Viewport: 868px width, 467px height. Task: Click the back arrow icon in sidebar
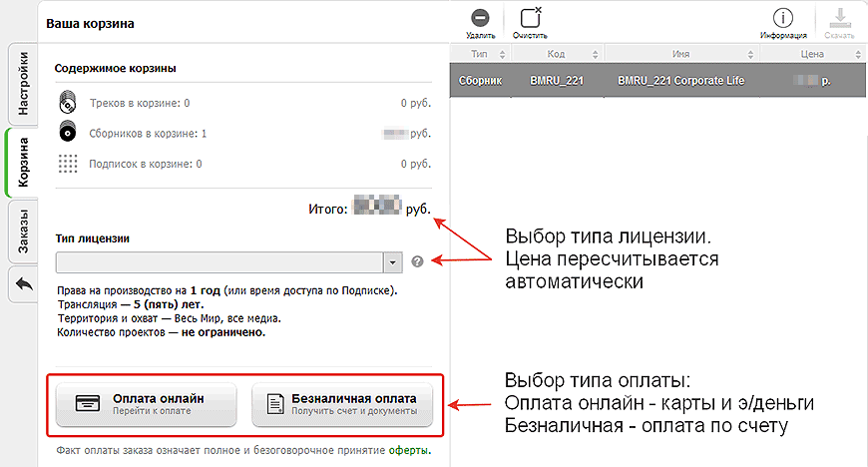point(23,286)
